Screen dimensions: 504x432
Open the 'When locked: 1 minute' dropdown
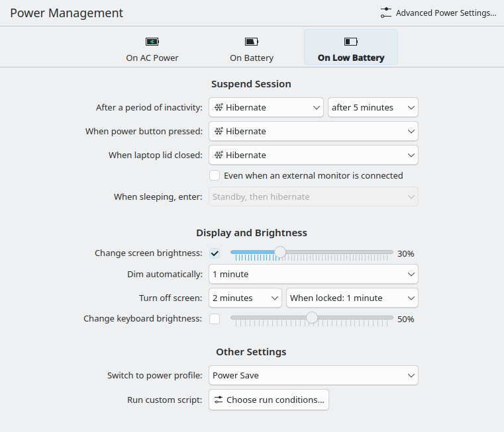coord(352,298)
